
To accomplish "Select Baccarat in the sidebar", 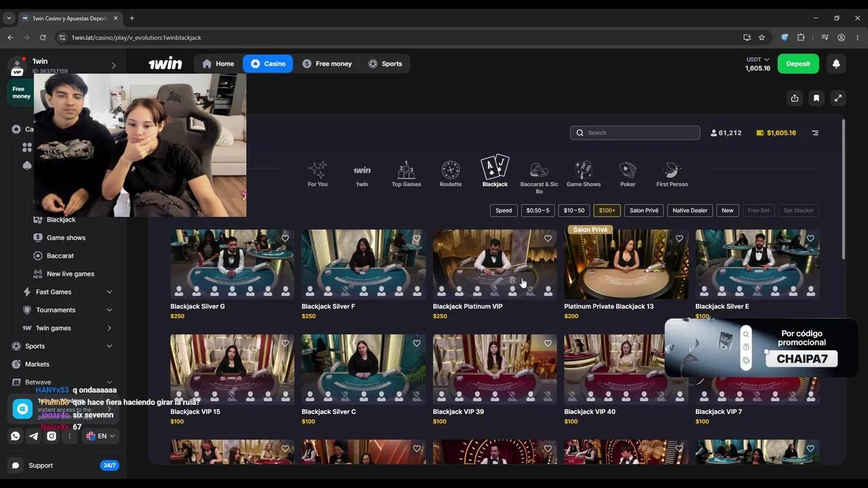I will click(x=60, y=256).
